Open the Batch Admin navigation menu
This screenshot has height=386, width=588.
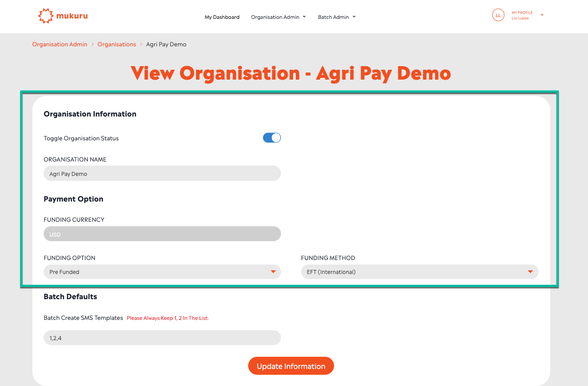pyautogui.click(x=333, y=17)
